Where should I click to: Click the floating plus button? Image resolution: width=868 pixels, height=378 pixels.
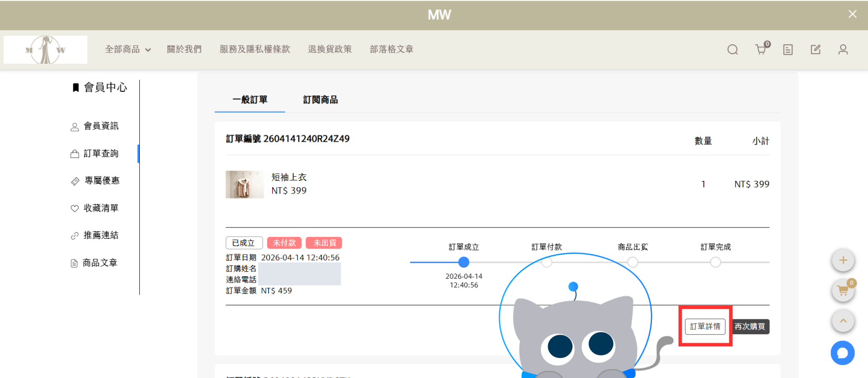tap(843, 260)
